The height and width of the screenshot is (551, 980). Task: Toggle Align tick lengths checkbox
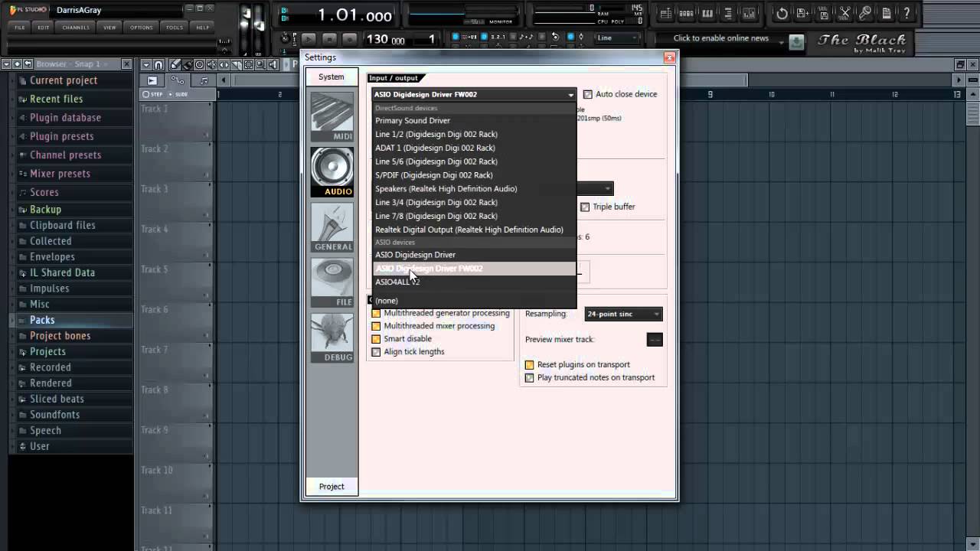[x=376, y=352]
